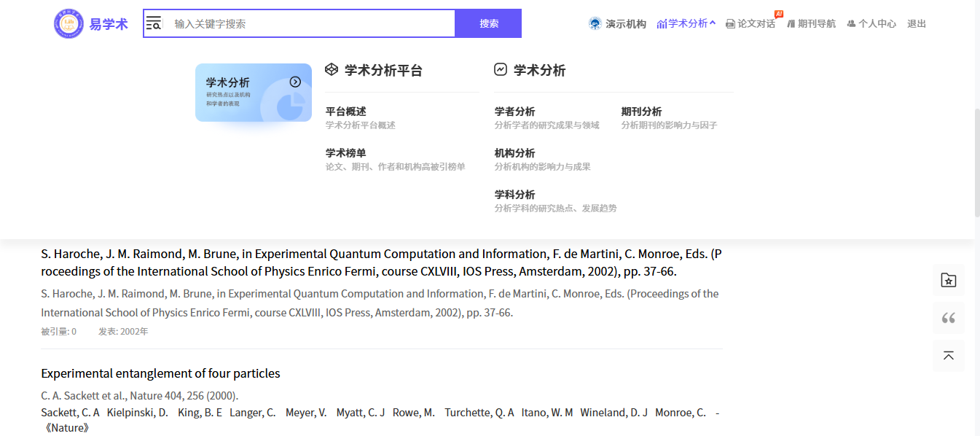Open 学者分析 menu entry

(514, 112)
